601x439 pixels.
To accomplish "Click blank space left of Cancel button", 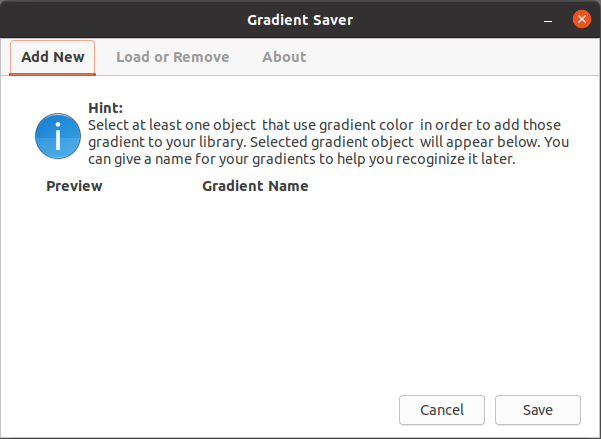I will point(199,410).
